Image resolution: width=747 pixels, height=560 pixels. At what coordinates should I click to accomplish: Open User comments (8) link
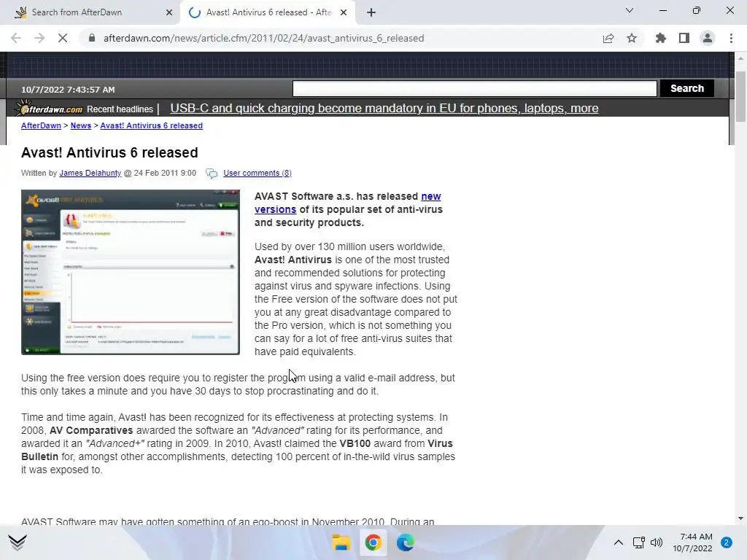tap(258, 173)
